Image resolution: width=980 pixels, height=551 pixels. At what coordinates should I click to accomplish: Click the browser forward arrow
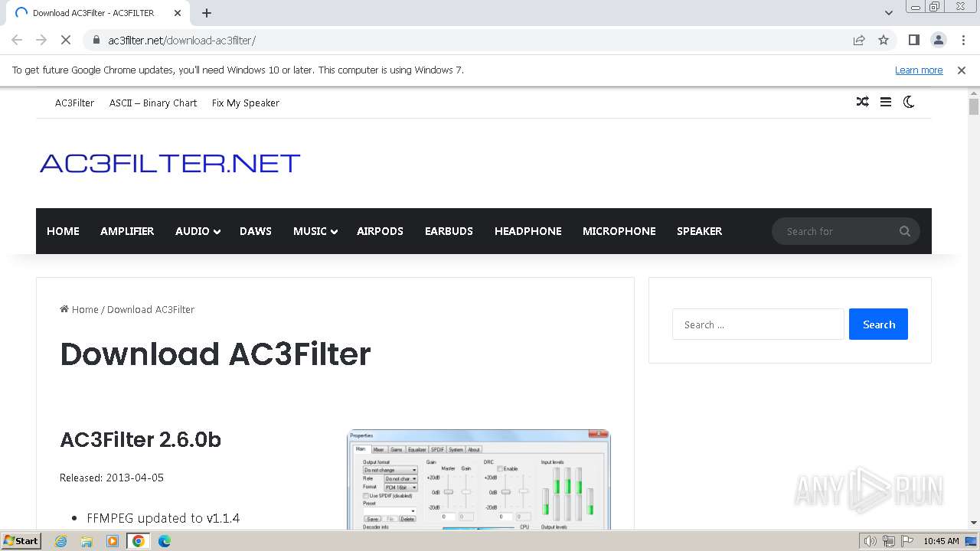[41, 40]
